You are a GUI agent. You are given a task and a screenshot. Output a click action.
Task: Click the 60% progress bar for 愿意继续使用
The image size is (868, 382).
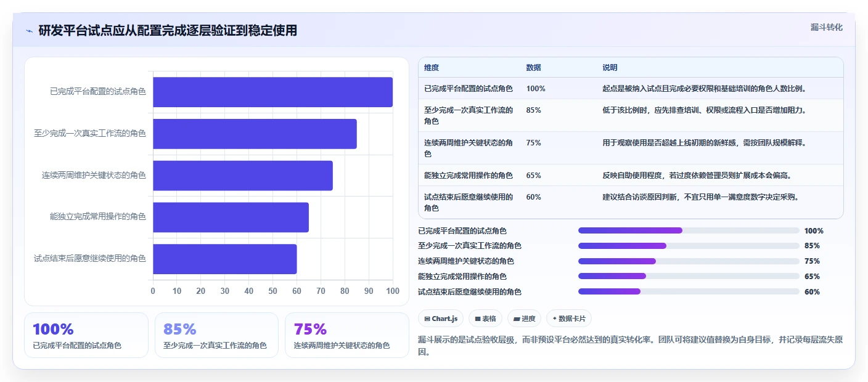point(689,291)
